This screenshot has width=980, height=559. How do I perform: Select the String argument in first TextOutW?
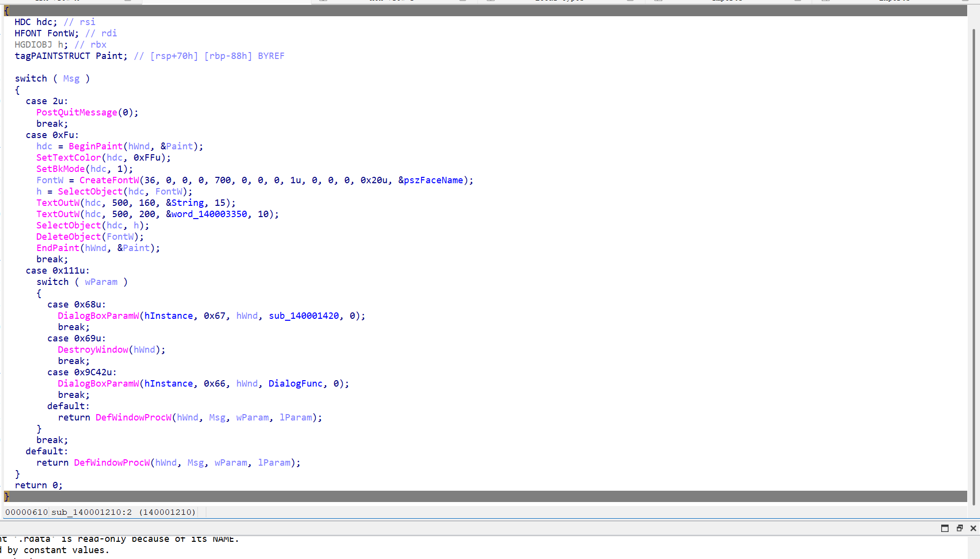coord(187,203)
